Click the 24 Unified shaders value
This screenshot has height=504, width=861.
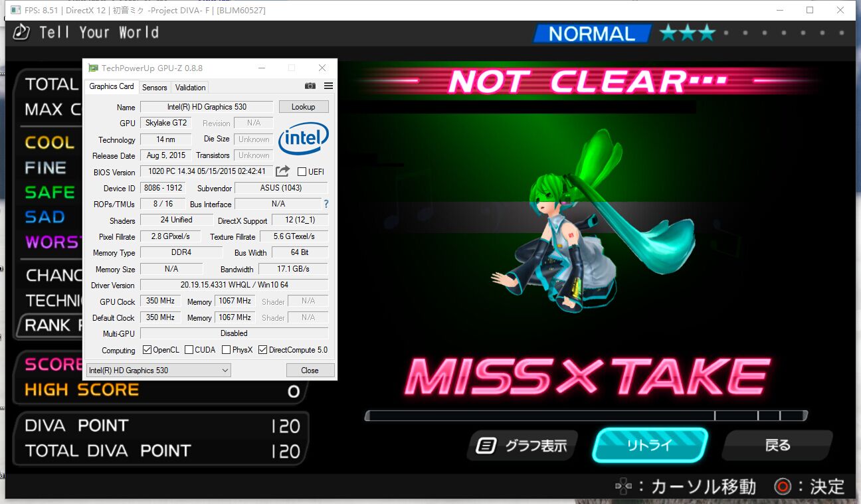point(177,220)
